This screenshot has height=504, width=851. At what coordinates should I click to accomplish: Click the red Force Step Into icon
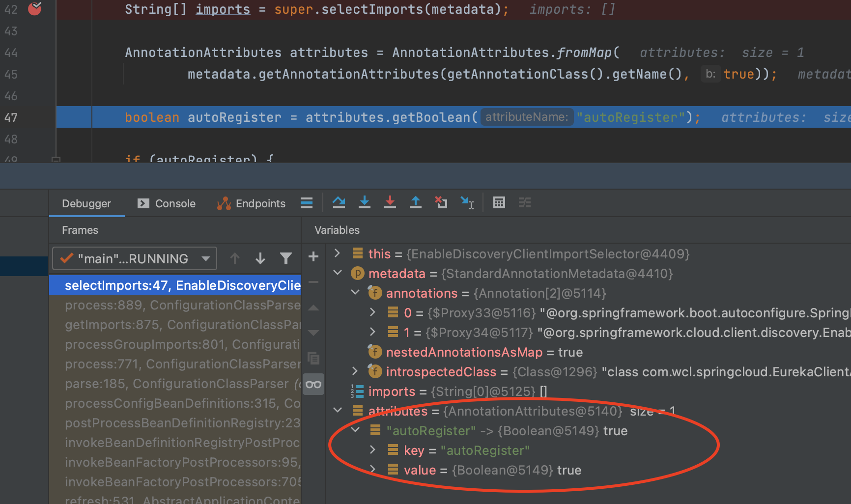point(390,202)
